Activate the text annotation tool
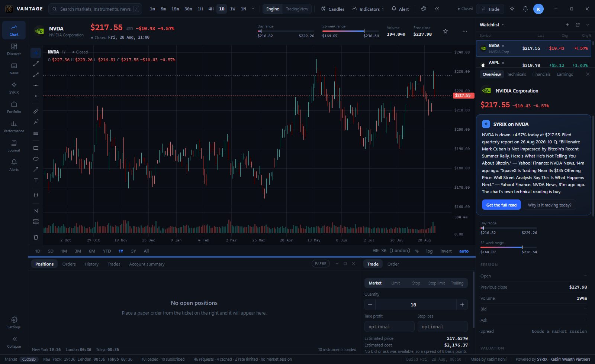Viewport: 595px width, 364px height. (36, 181)
